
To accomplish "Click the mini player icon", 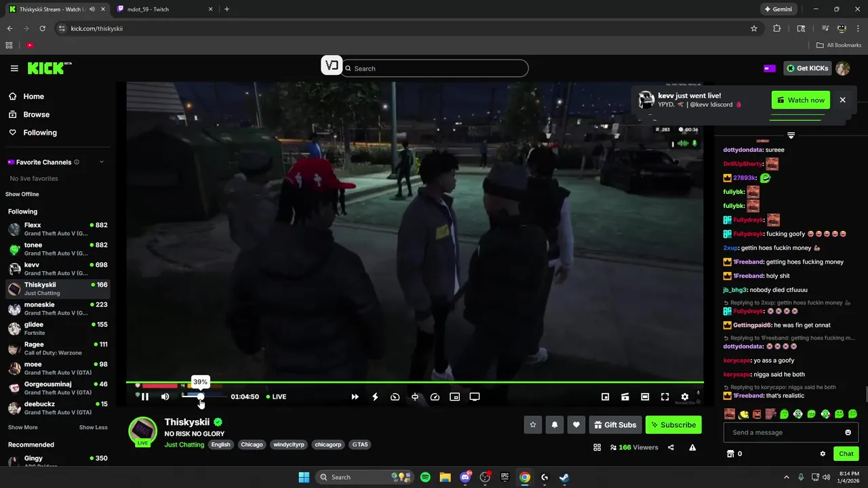I will pos(606,396).
